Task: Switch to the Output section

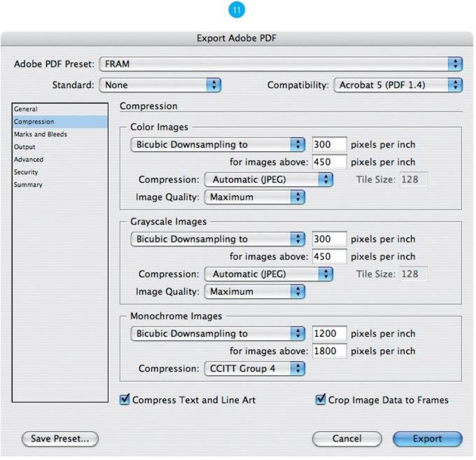Action: pyautogui.click(x=60, y=147)
